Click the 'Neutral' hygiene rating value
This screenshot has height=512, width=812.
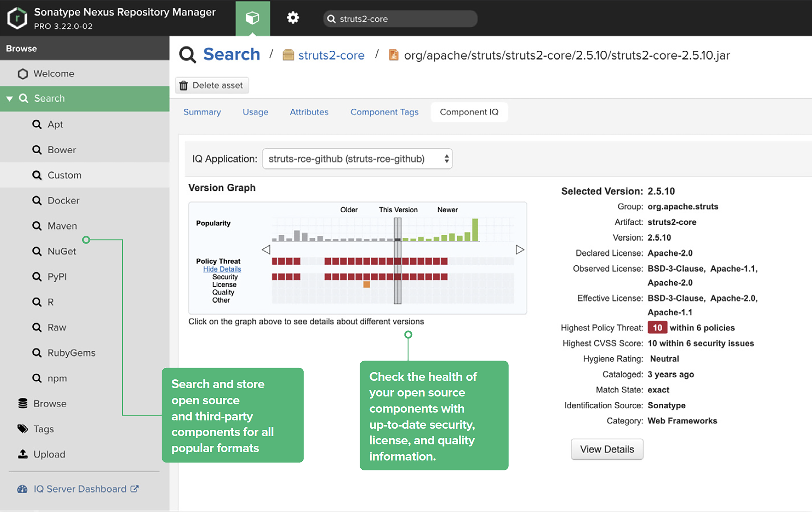tap(665, 359)
